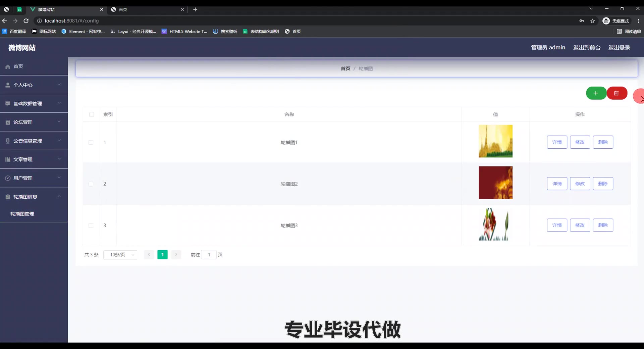Click 详情 for 轮播图2
Image resolution: width=644 pixels, height=349 pixels.
pos(557,184)
